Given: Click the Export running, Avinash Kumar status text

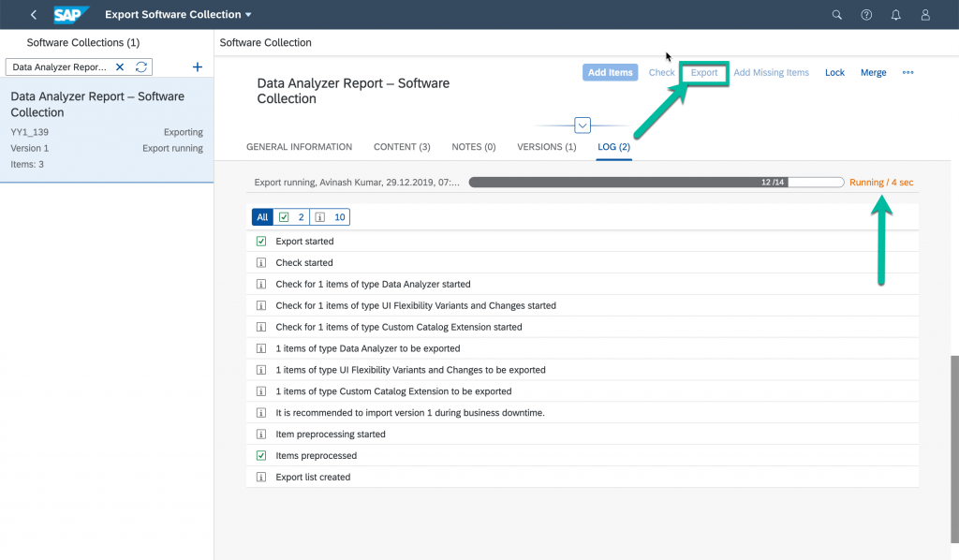Looking at the screenshot, I should (357, 183).
